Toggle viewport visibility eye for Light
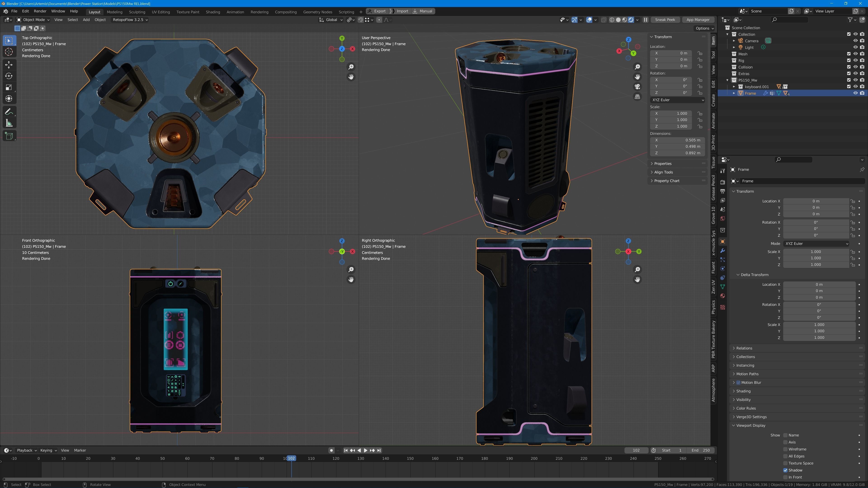 [855, 47]
